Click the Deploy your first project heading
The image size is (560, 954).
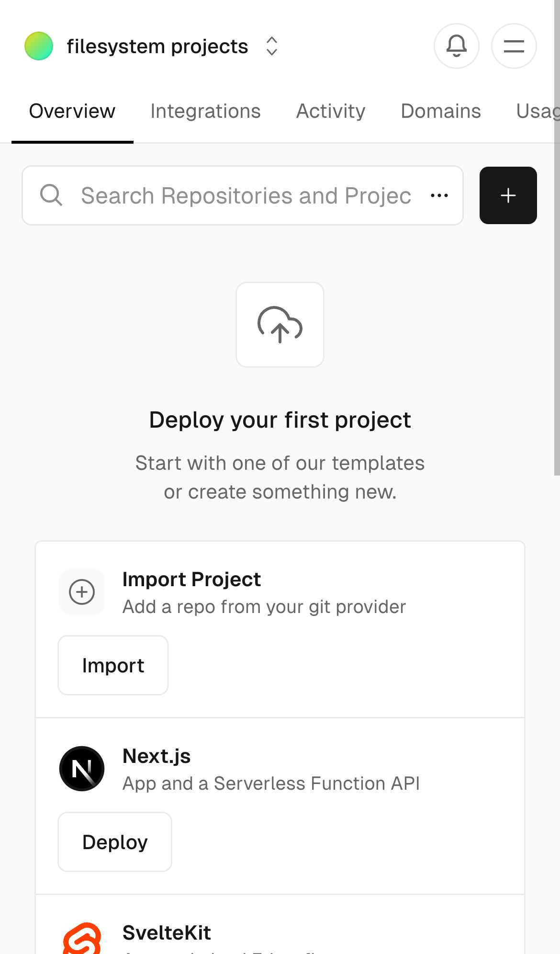point(280,420)
